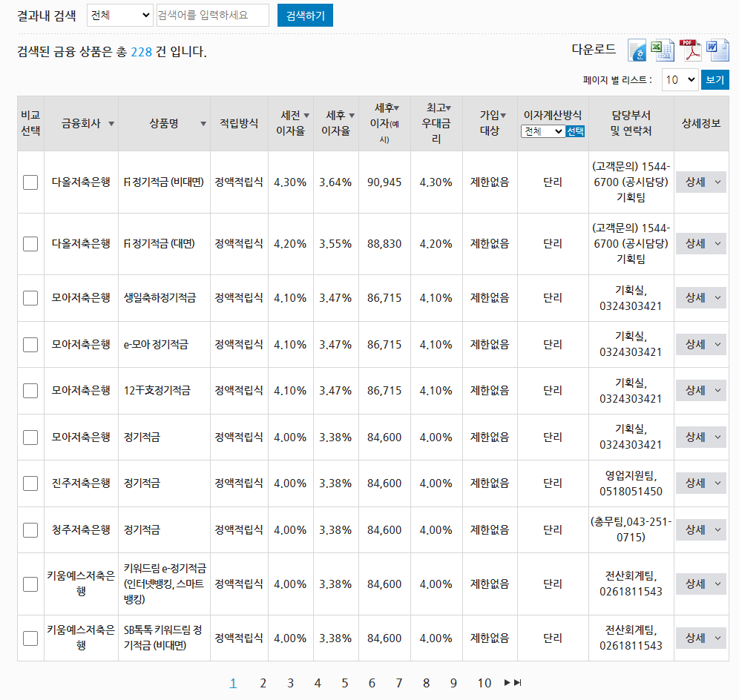Click the 검색하기 search button
The height and width of the screenshot is (700, 739).
305,16
